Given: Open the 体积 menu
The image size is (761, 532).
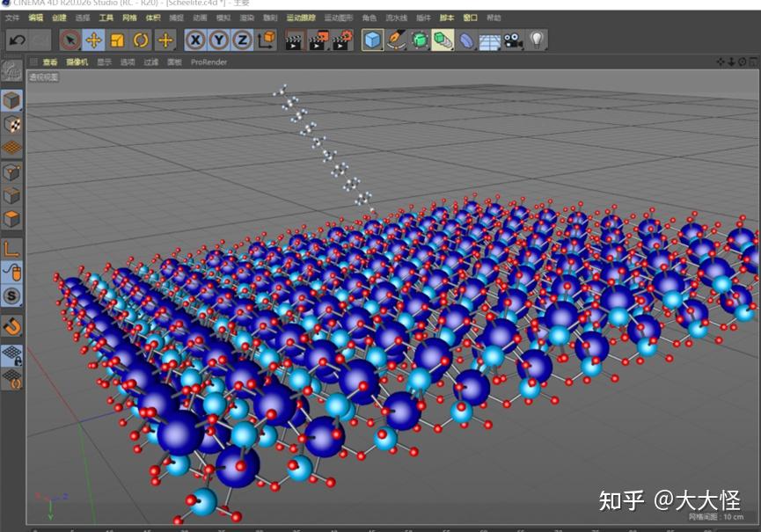Looking at the screenshot, I should click(153, 18).
